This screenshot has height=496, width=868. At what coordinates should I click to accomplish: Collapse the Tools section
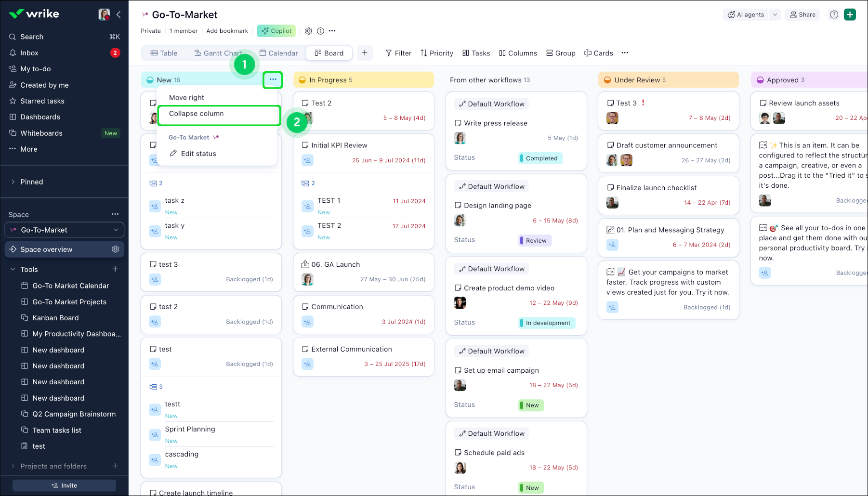13,269
